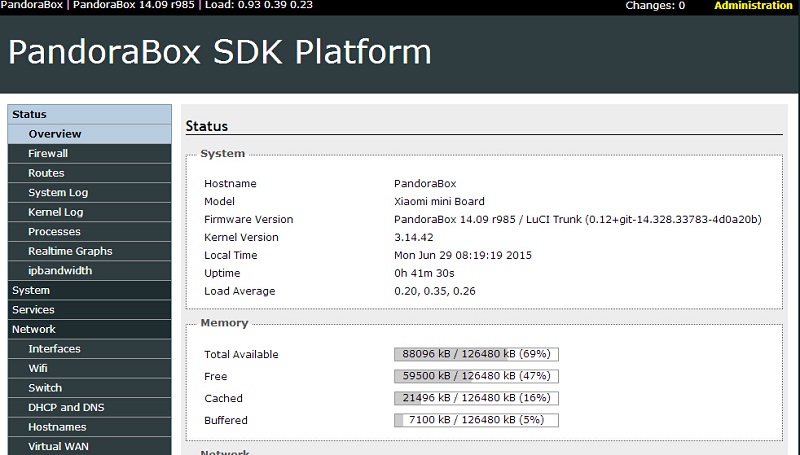
Task: Click the Free memory progress bar
Action: pyautogui.click(x=476, y=376)
